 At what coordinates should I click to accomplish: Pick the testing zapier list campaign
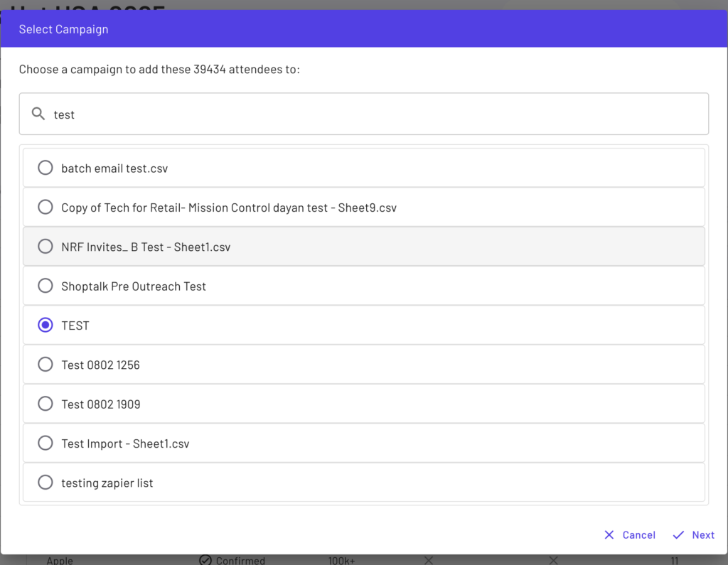pyautogui.click(x=45, y=482)
